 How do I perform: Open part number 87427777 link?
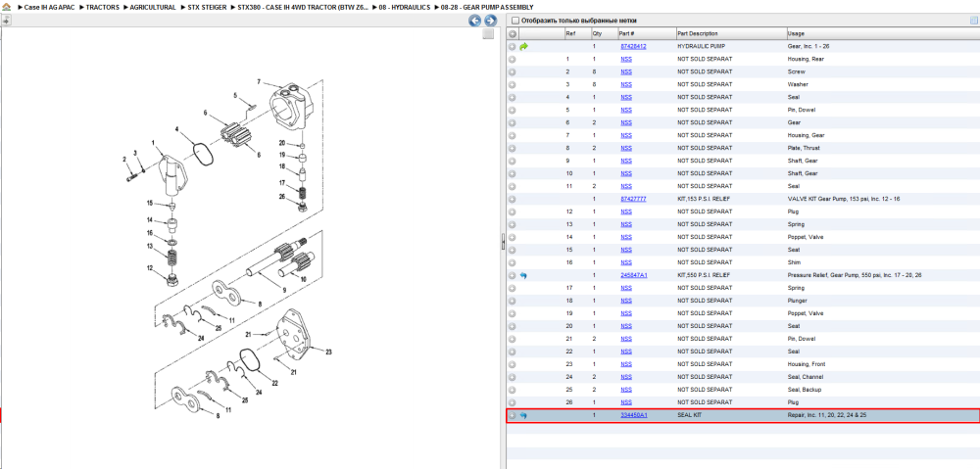(x=633, y=199)
